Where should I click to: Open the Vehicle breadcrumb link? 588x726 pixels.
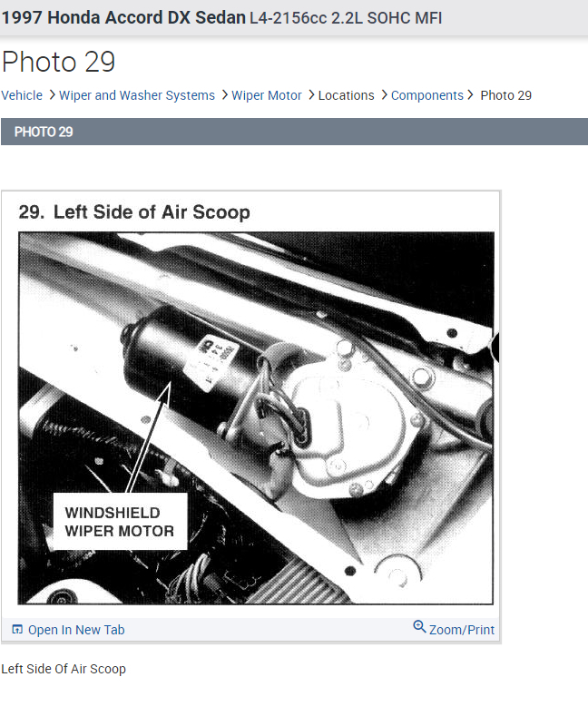pyautogui.click(x=22, y=95)
